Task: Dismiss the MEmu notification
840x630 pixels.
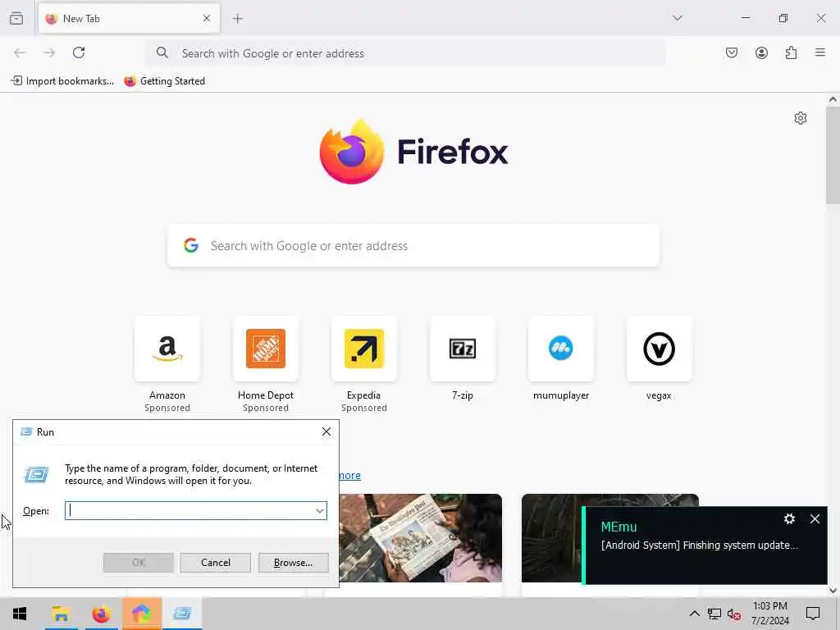Action: click(x=815, y=518)
